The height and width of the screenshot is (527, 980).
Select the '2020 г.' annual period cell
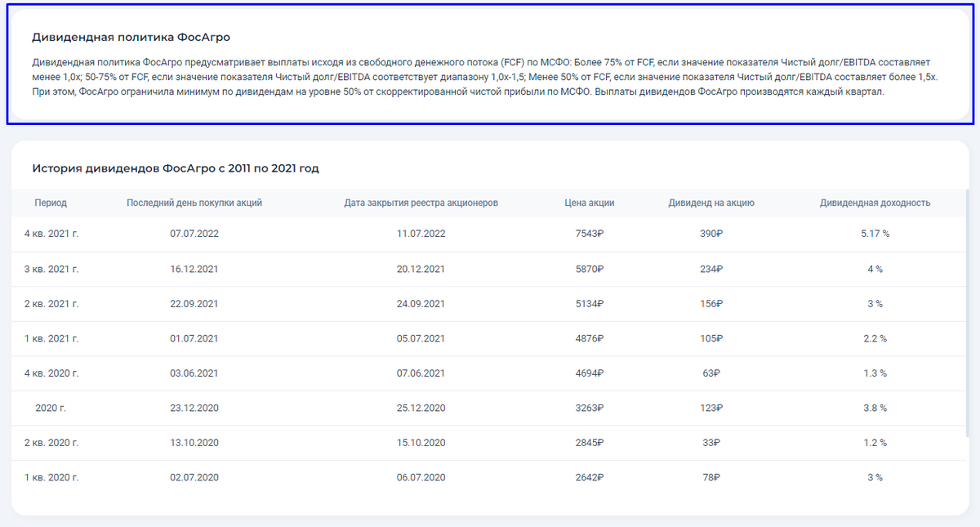pos(51,408)
